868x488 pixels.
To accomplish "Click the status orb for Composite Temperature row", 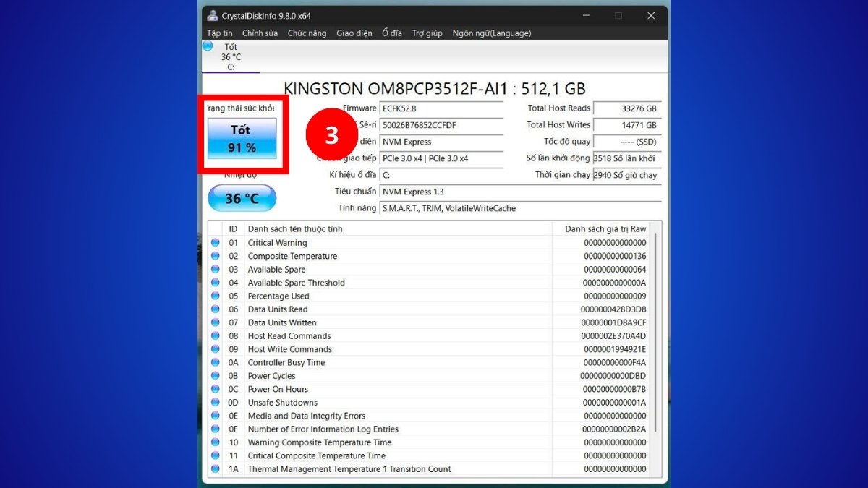I will point(215,256).
